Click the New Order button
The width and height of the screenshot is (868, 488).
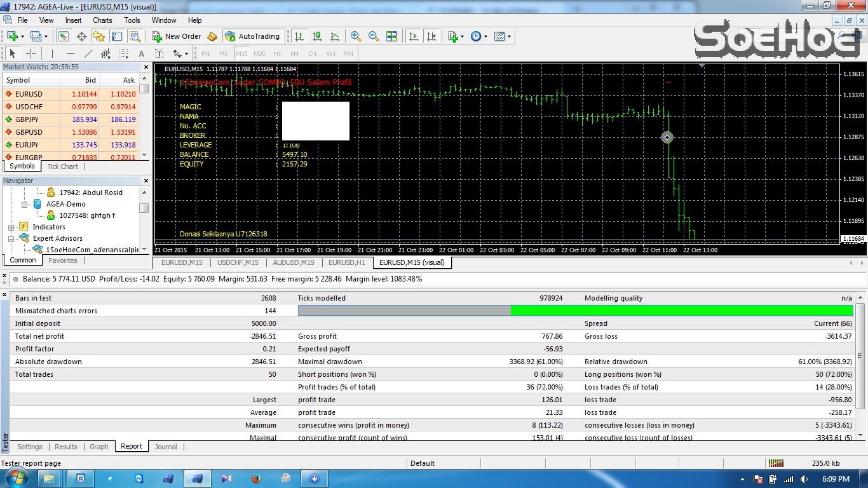tap(177, 36)
